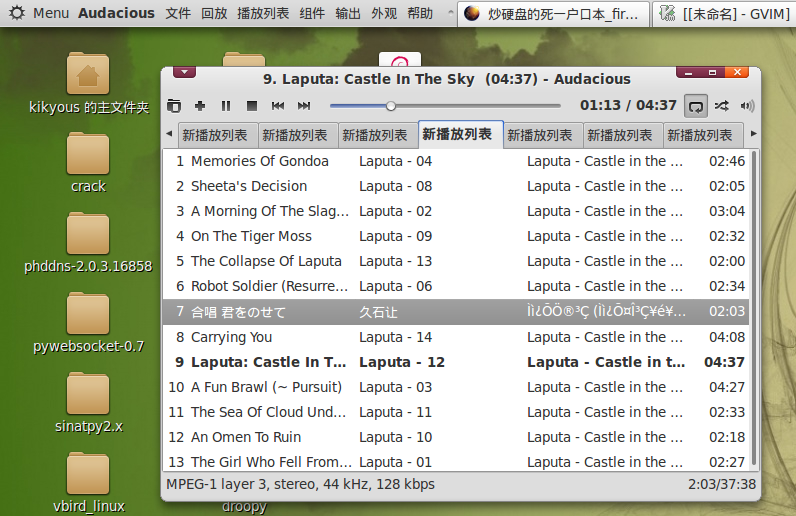The image size is (796, 516).
Task: Click the playlist vertical scrollbar
Action: coord(754,310)
